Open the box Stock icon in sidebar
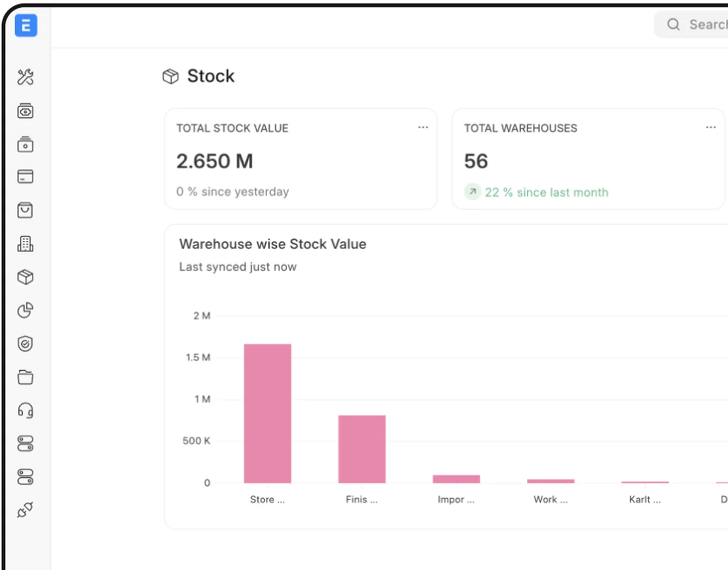 click(26, 277)
